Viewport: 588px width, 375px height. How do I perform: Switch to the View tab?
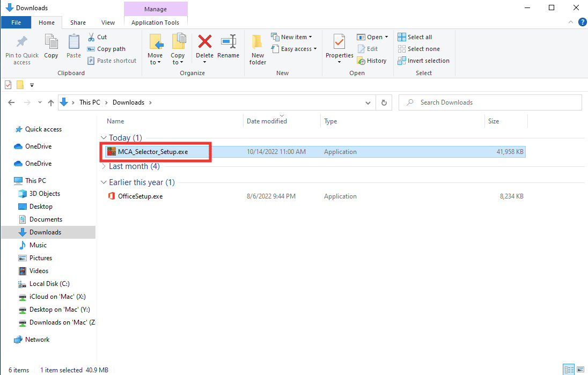pos(108,23)
